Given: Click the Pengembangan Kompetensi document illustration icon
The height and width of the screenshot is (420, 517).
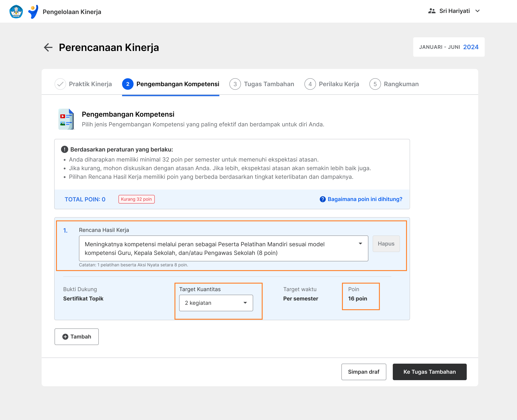Looking at the screenshot, I should (x=66, y=119).
